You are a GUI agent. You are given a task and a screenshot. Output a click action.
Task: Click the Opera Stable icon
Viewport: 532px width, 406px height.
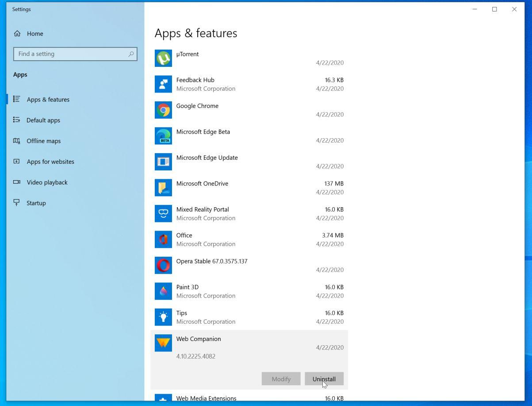click(163, 266)
